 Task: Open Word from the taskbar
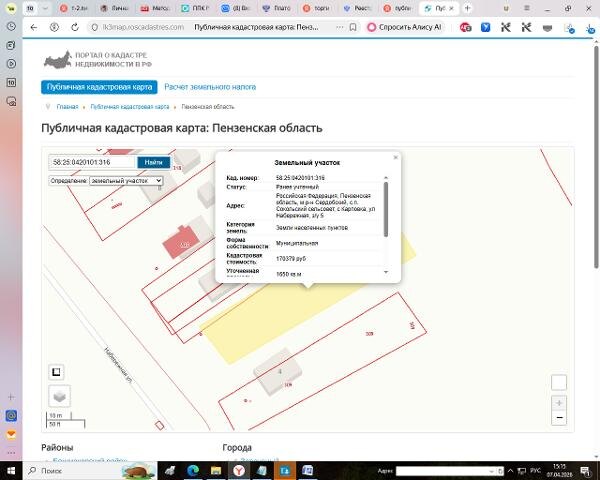coord(307,471)
